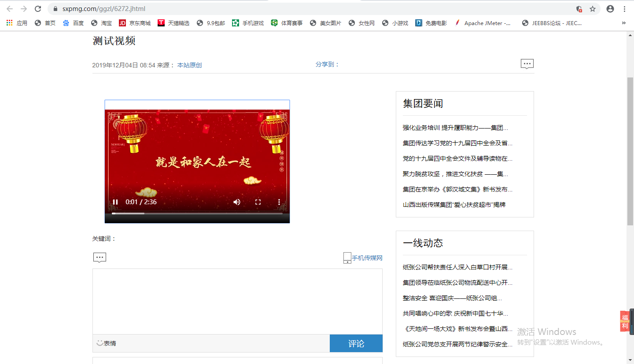
Task: Click the video progress bar
Action: coord(197,213)
